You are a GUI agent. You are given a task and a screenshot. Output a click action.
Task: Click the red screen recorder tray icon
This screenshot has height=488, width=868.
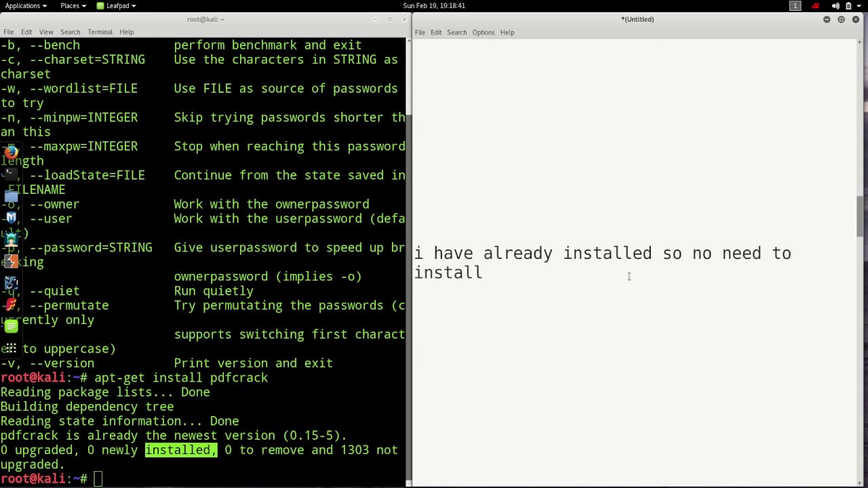pos(816,5)
